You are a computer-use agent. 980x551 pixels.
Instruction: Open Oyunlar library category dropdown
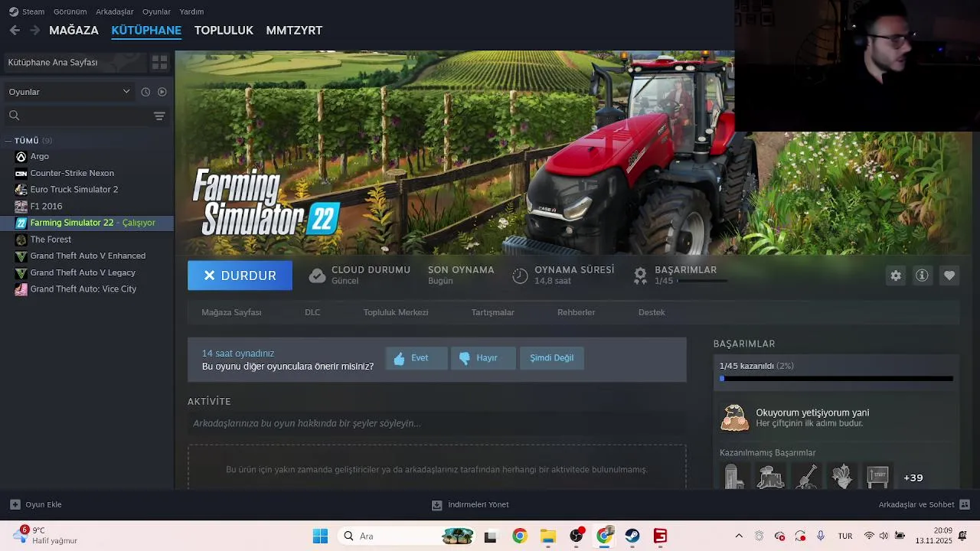pos(69,92)
